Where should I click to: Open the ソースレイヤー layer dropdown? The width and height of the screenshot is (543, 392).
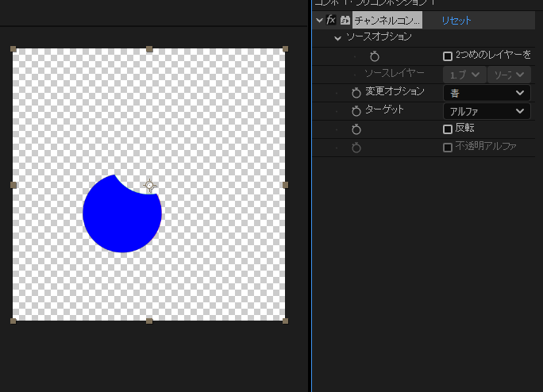click(x=464, y=75)
